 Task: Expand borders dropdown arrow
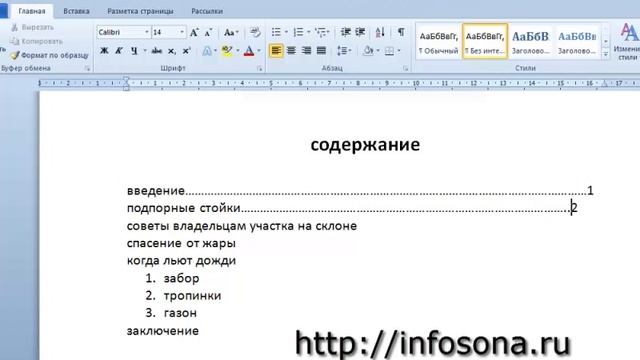[x=399, y=51]
